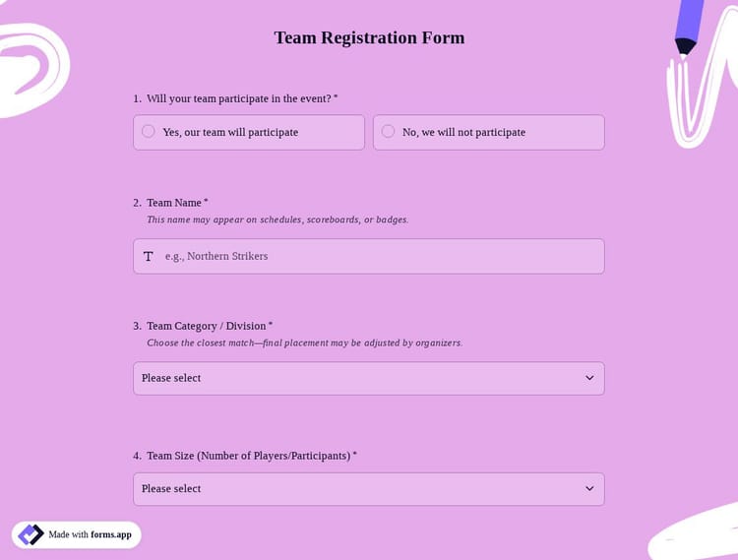Screen dimensions: 738x560
Task: Click the hint about final placement by organizers
Action: (x=304, y=342)
